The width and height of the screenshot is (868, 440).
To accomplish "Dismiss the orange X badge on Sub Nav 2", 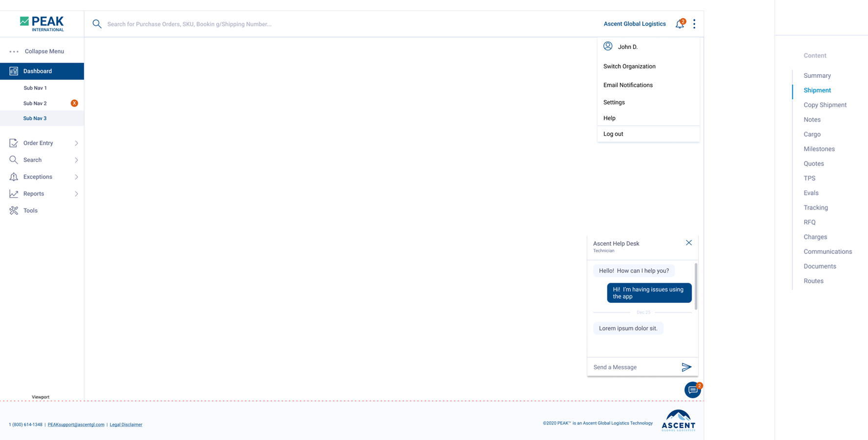I will tap(74, 103).
